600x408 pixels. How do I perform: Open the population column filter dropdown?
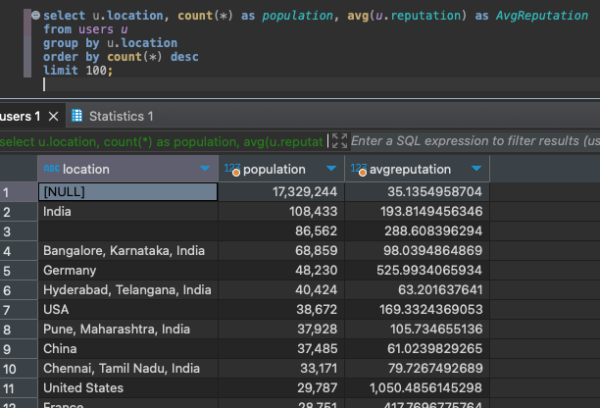click(x=330, y=169)
